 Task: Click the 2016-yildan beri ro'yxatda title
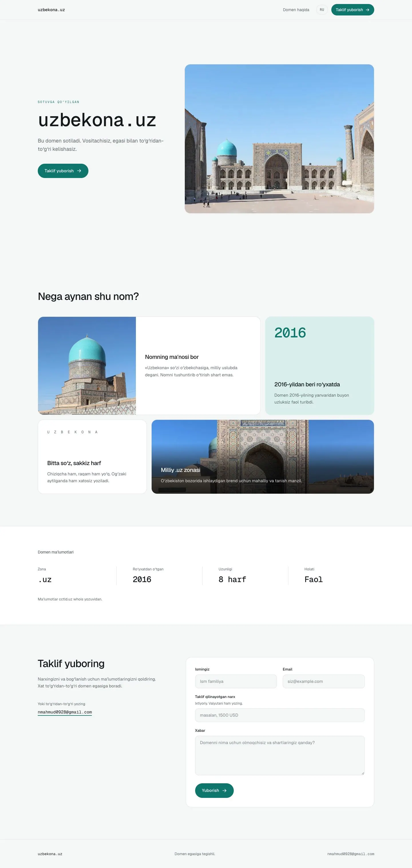coord(307,384)
